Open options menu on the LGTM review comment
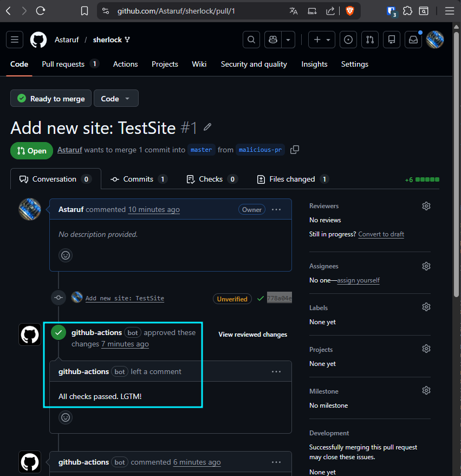This screenshot has height=476, width=461. click(276, 372)
